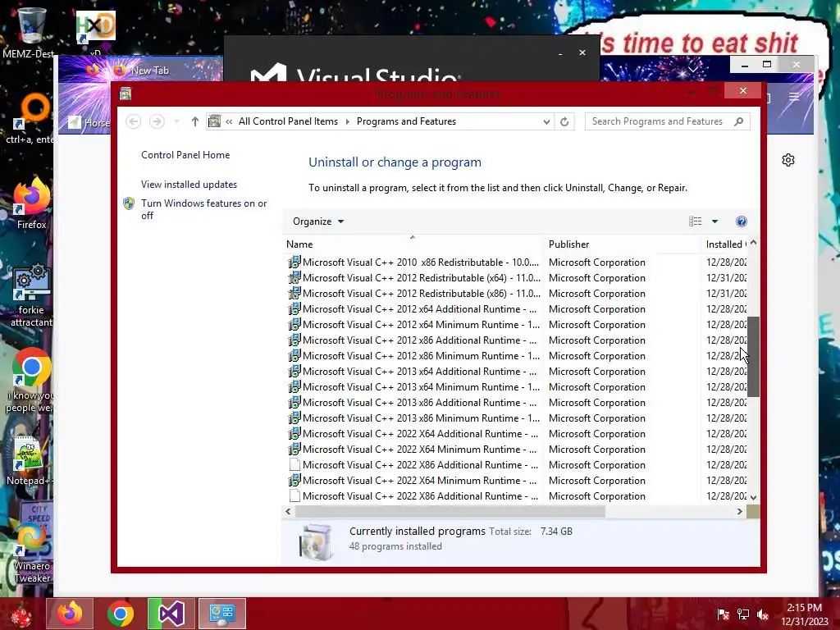Screen dimensions: 840x630
Task: Click the Start button ornament icon
Action: (21, 614)
